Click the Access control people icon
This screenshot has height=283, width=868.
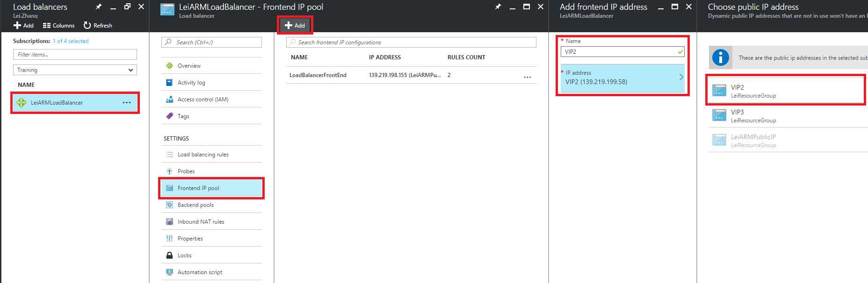[x=169, y=99]
